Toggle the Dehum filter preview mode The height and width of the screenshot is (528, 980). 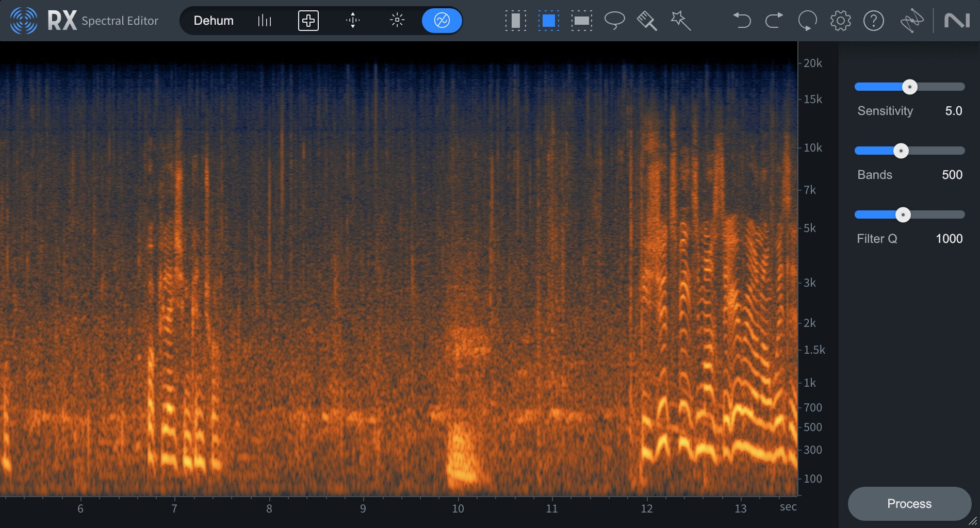click(442, 21)
